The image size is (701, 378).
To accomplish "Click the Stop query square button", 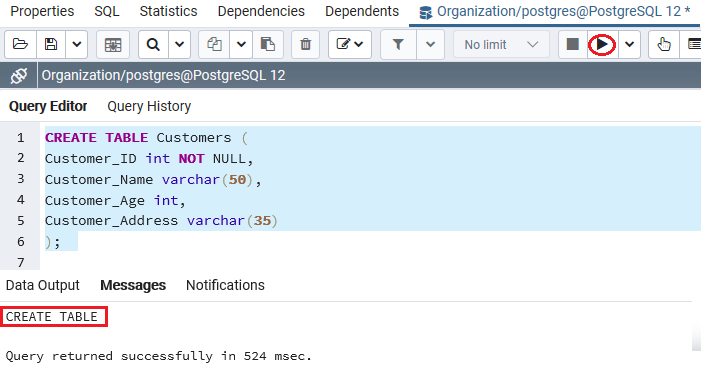I will pos(573,45).
